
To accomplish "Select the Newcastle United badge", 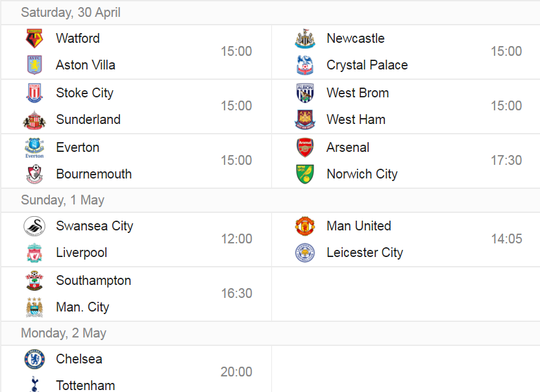I will pyautogui.click(x=305, y=38).
